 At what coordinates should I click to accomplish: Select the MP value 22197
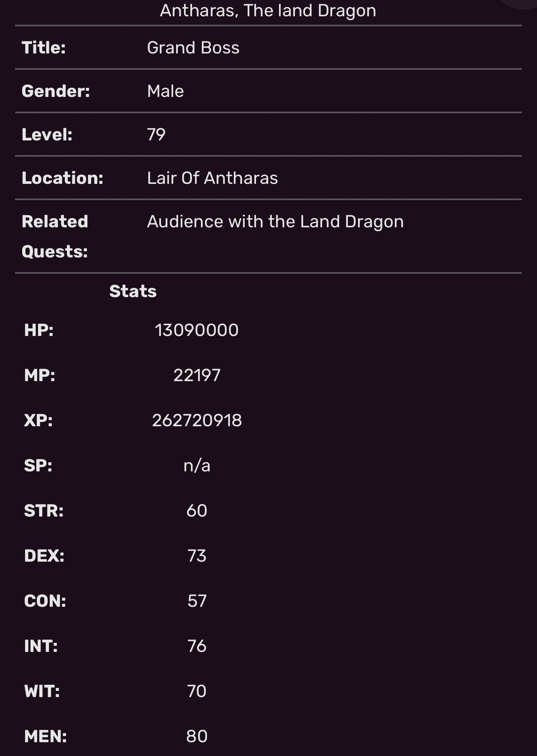point(197,375)
